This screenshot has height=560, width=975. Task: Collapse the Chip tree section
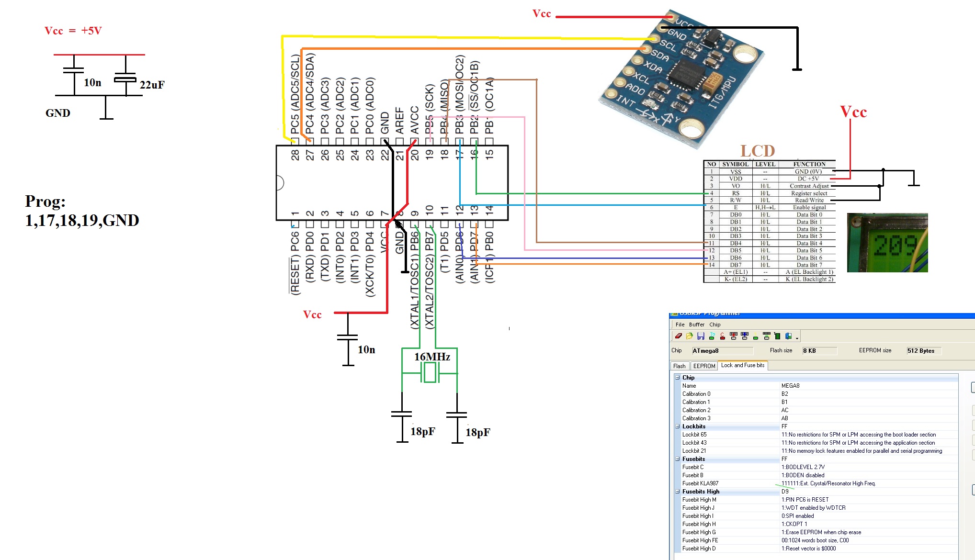click(x=678, y=378)
